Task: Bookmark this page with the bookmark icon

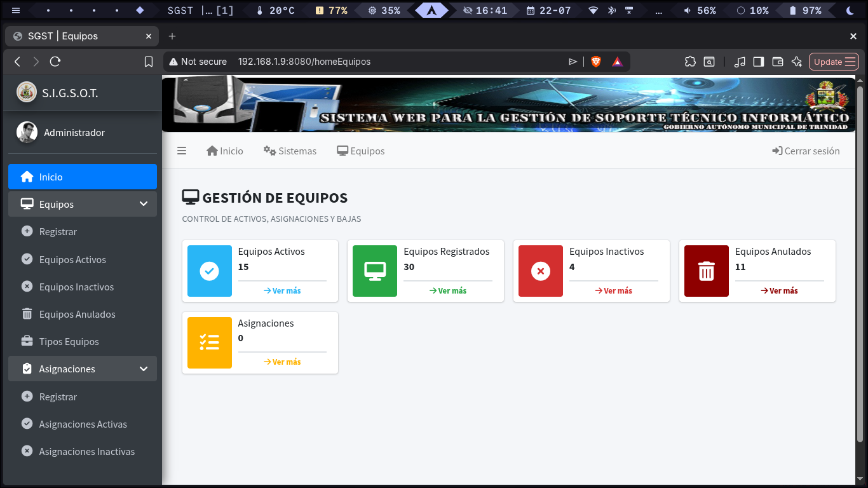Action: coord(149,62)
